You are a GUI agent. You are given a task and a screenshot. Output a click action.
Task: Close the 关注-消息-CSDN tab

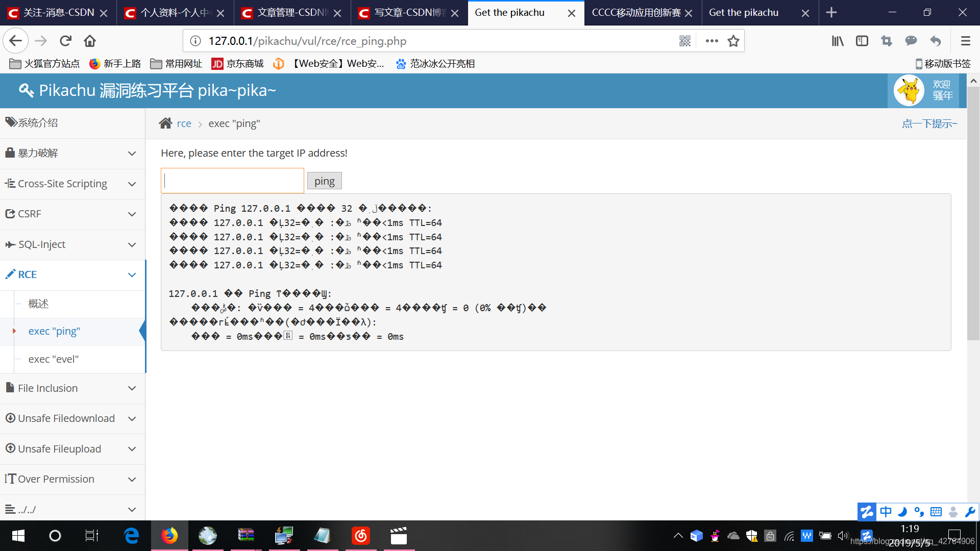[104, 13]
